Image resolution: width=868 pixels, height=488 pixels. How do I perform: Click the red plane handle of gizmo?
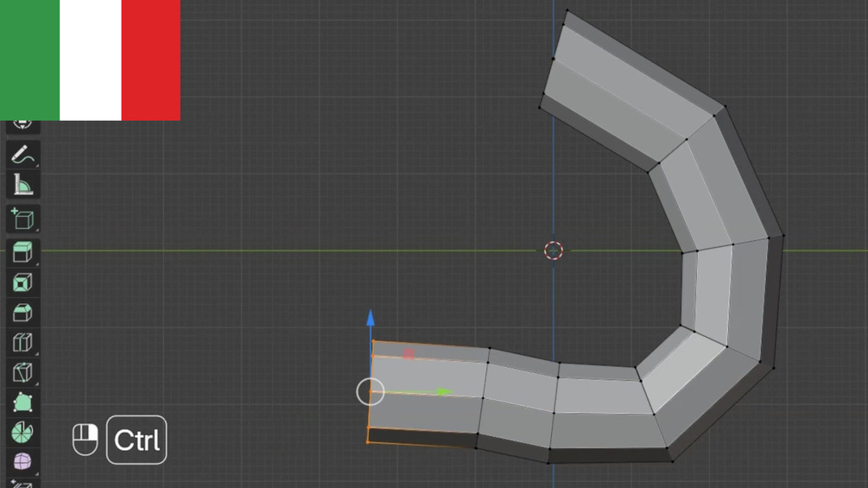(409, 353)
